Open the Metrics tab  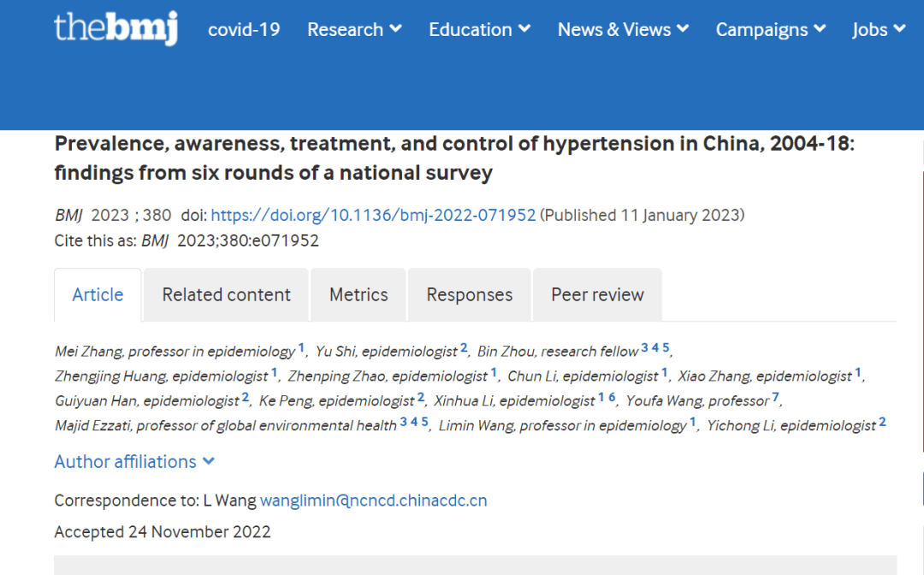pos(358,293)
